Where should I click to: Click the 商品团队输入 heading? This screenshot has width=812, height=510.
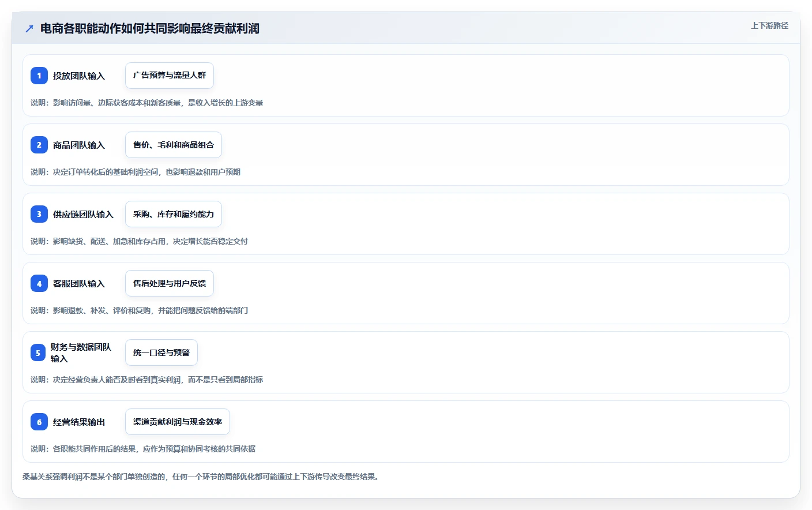pyautogui.click(x=79, y=145)
